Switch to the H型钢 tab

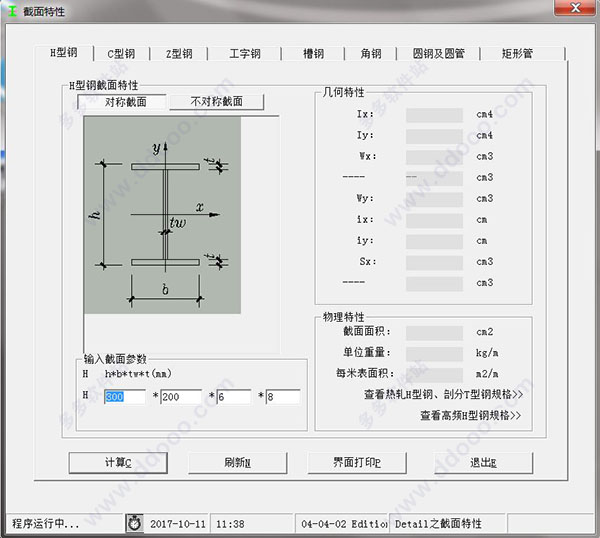pyautogui.click(x=64, y=52)
